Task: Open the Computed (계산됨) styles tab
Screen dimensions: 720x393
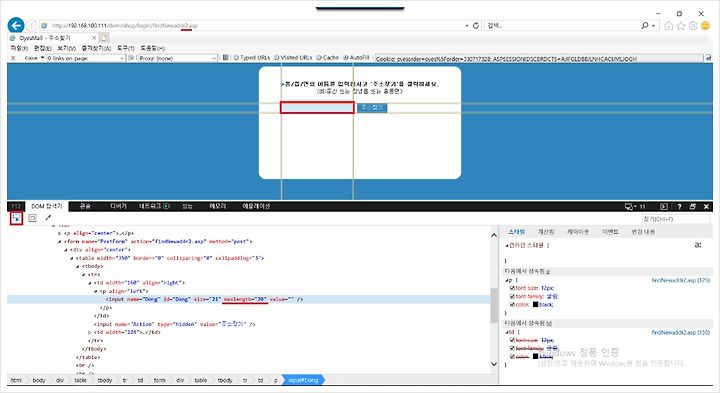Action: click(546, 232)
